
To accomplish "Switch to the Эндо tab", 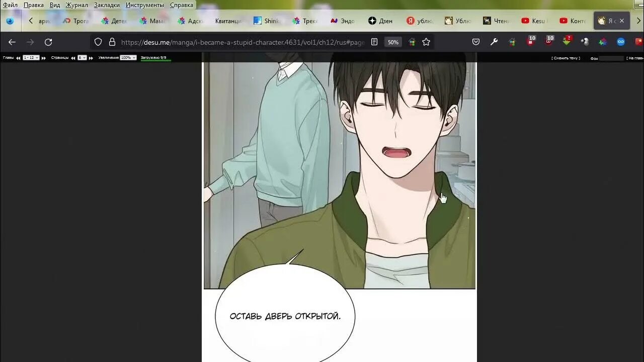I will click(343, 21).
